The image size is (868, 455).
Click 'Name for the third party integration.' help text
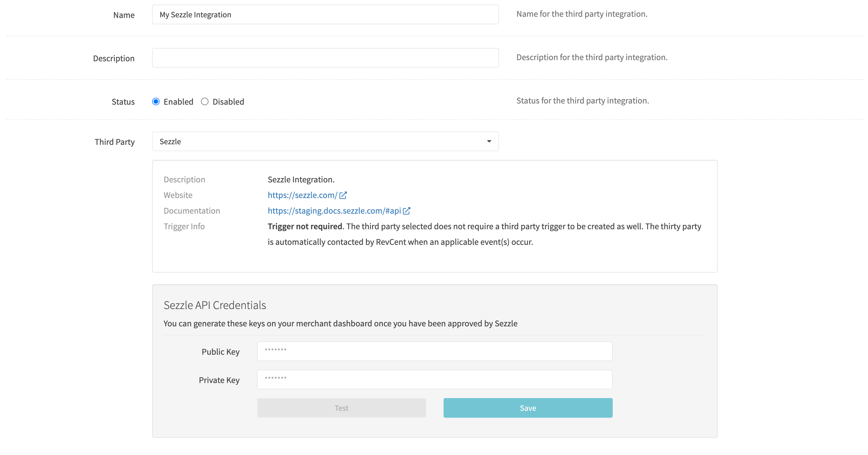(581, 14)
